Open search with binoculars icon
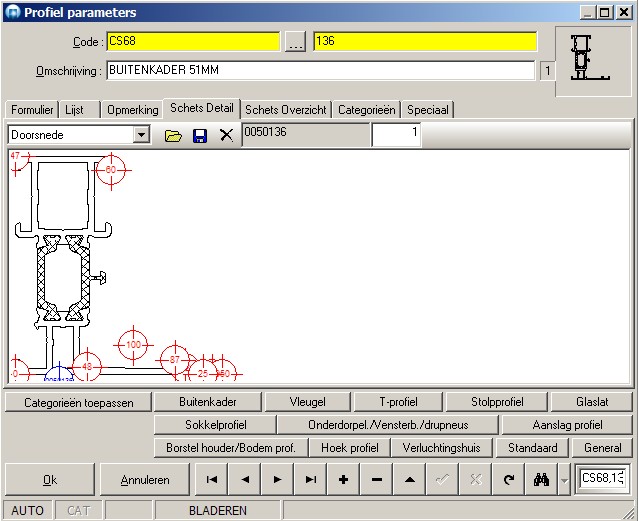The height and width of the screenshot is (521, 638). click(x=542, y=479)
